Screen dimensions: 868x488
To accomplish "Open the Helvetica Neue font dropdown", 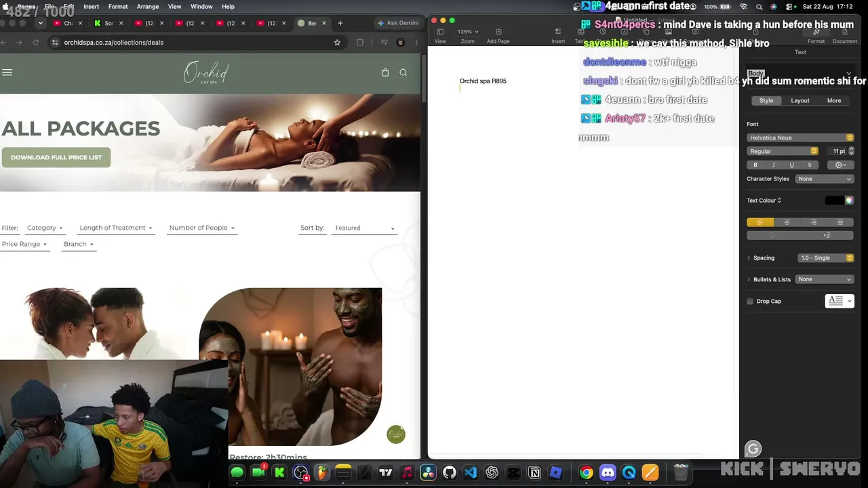I will [x=800, y=138].
